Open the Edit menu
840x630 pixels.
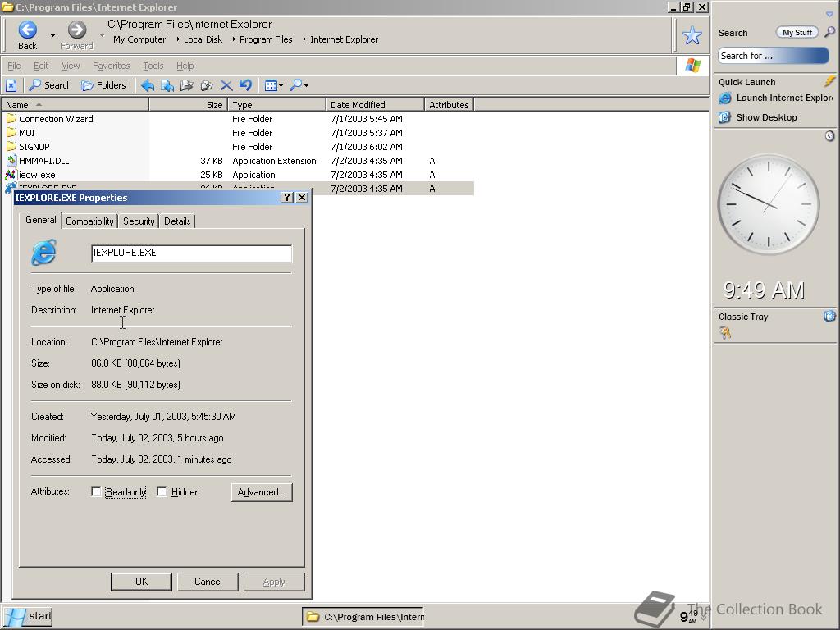point(41,66)
